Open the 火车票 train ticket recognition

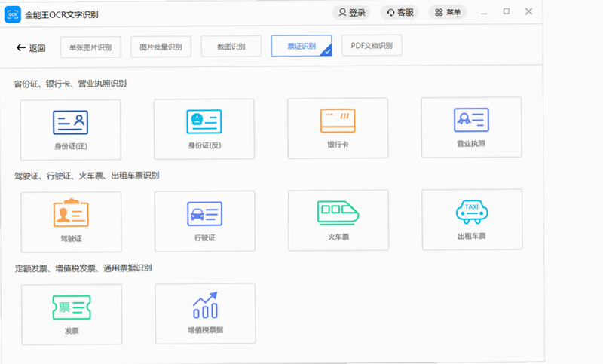point(338,220)
